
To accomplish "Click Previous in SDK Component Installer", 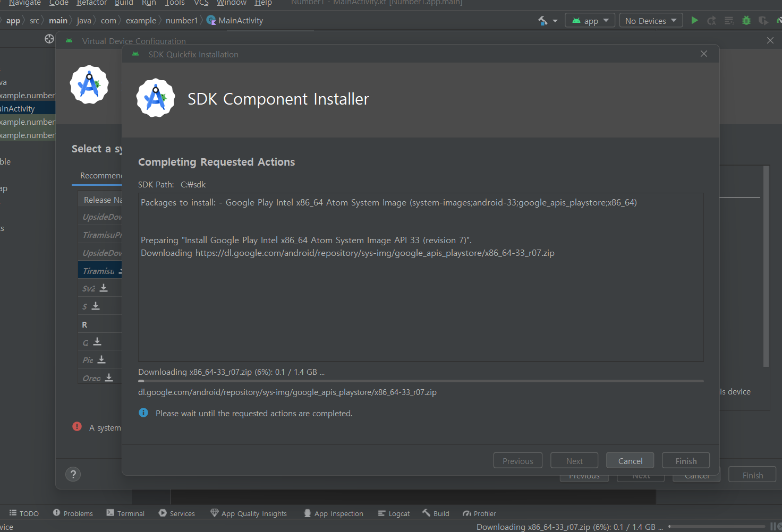I will (x=518, y=461).
